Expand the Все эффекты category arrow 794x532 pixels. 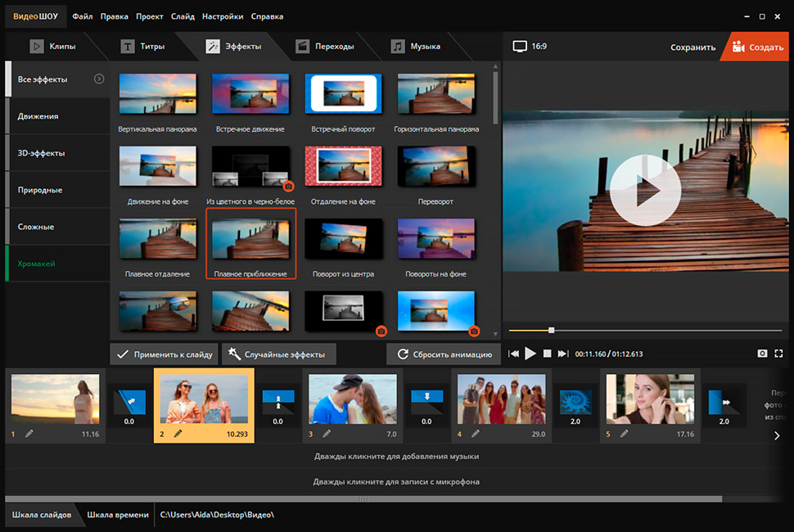pos(99,79)
